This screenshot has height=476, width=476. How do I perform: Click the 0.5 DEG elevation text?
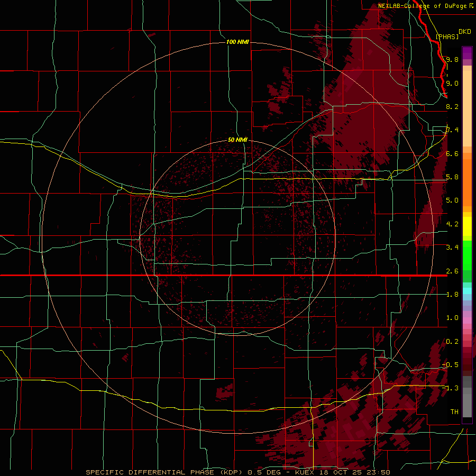[x=263, y=472]
